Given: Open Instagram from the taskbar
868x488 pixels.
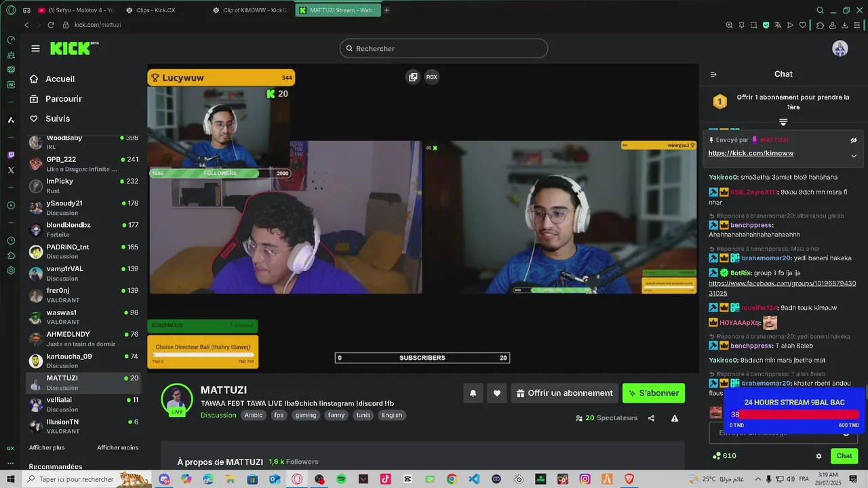Looking at the screenshot, I should pos(585,479).
